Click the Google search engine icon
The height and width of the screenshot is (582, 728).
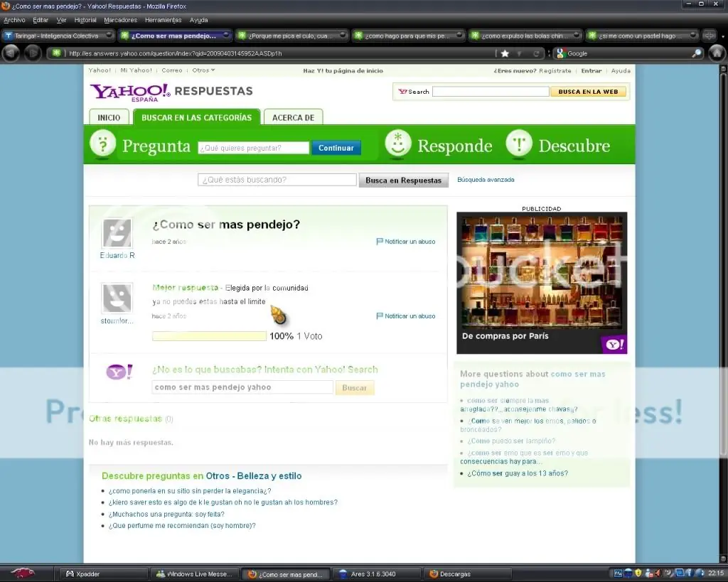[560, 53]
